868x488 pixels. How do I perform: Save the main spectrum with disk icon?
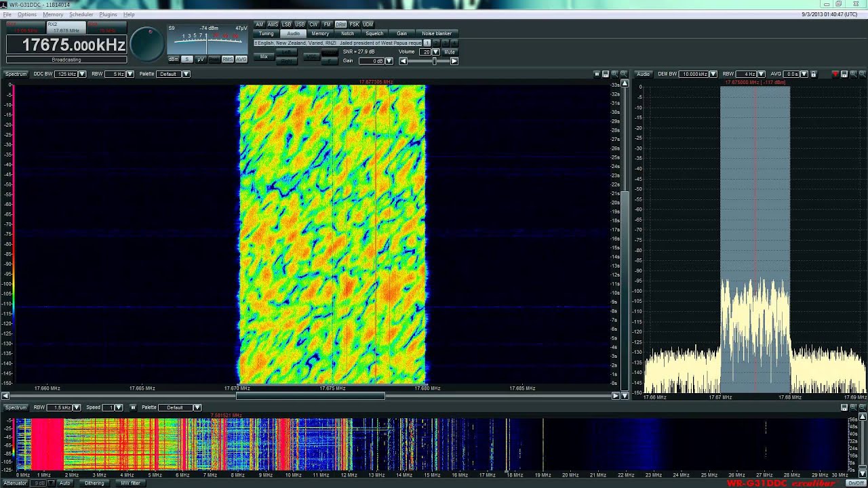pyautogui.click(x=606, y=74)
